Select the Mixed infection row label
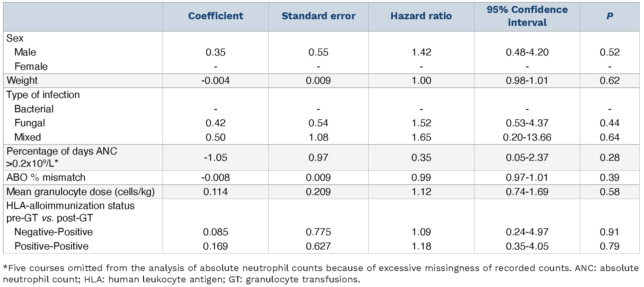Image resolution: width=644 pixels, height=287 pixels. [x=28, y=137]
